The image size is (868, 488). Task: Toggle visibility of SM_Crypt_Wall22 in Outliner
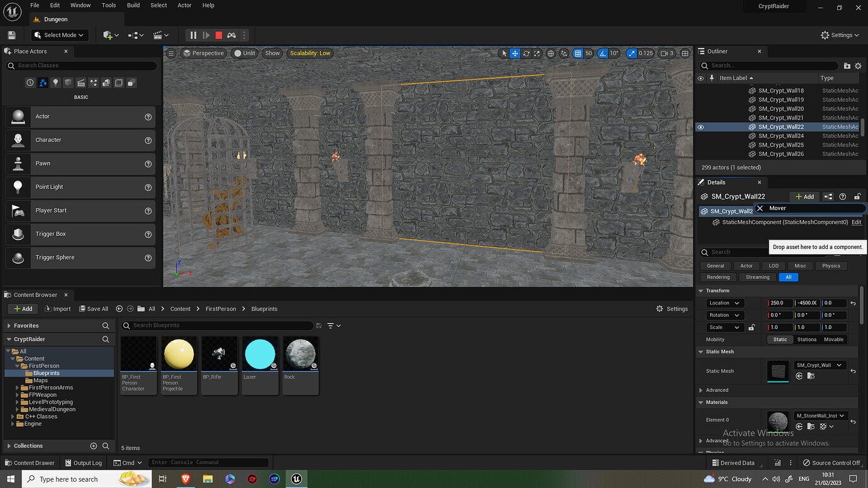pyautogui.click(x=701, y=127)
